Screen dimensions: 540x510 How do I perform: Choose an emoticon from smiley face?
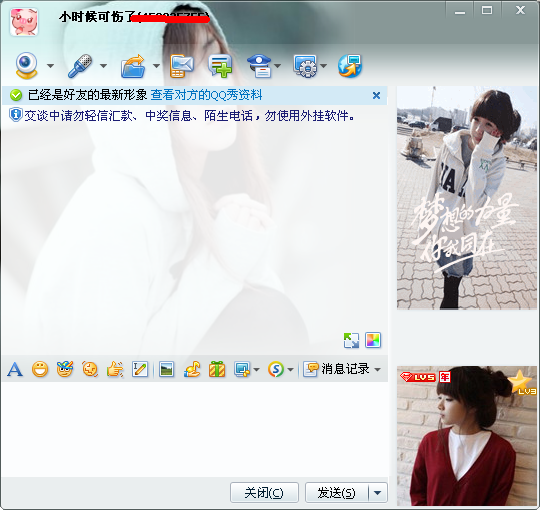coord(40,370)
